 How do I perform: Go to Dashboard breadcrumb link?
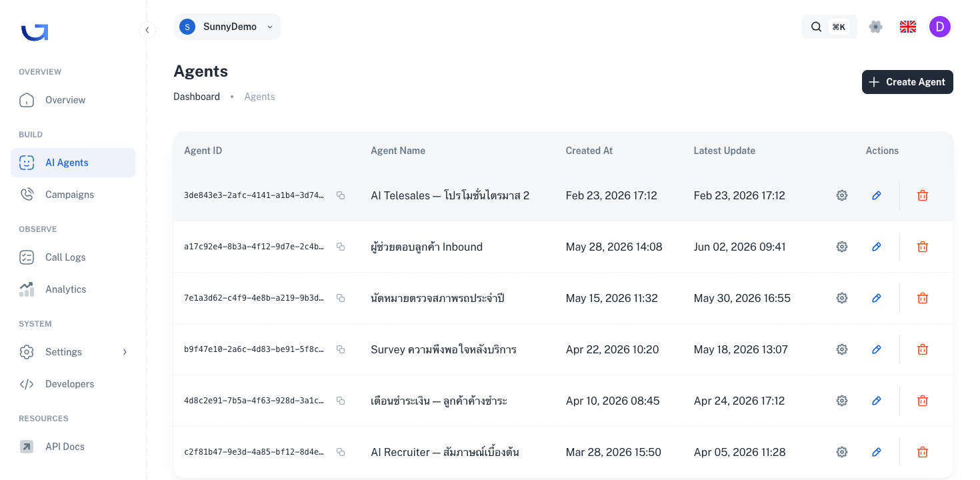click(197, 97)
